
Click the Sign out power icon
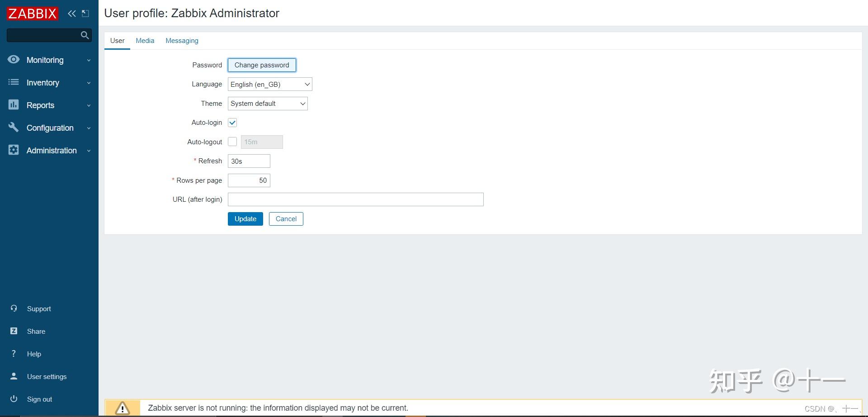click(14, 399)
